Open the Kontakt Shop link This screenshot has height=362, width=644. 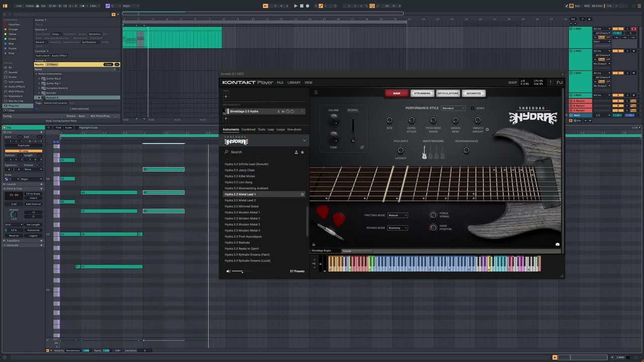pos(512,82)
